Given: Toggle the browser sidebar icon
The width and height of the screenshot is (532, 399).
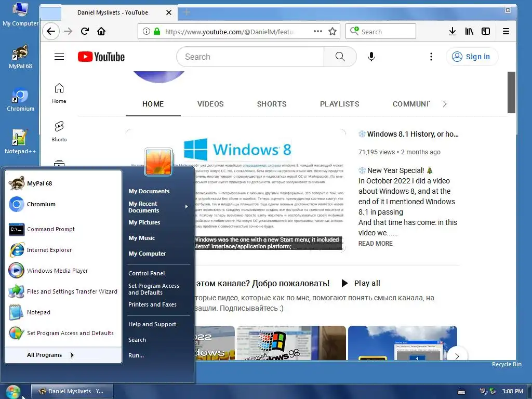Looking at the screenshot, I should [x=486, y=32].
